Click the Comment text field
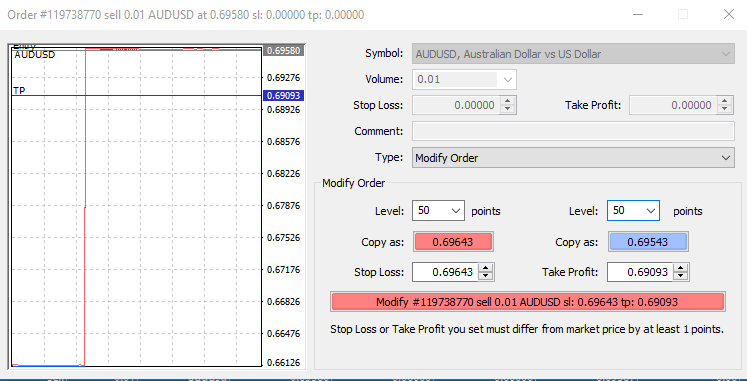Screen dimensions: 747x381 [573, 131]
